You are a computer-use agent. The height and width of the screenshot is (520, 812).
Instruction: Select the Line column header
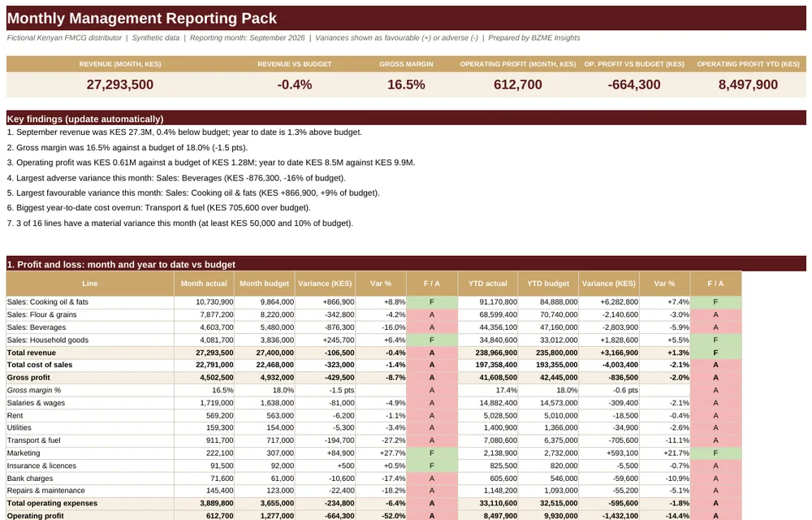(89, 284)
